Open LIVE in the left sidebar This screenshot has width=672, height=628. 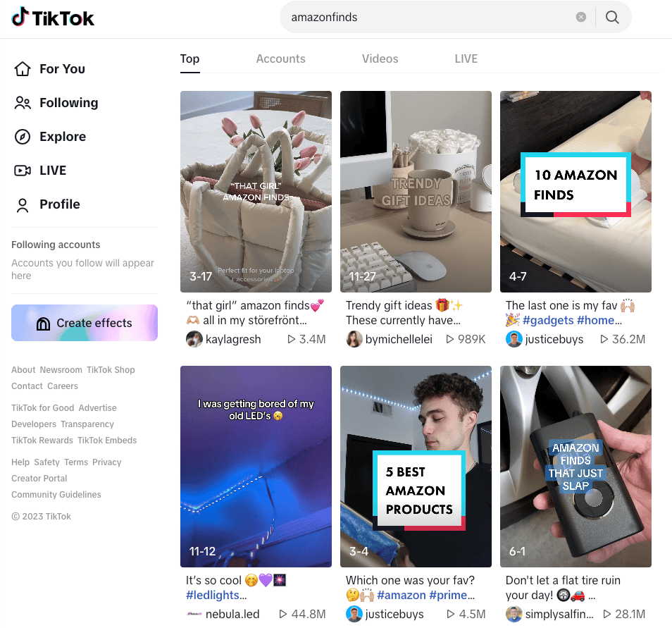(40, 171)
